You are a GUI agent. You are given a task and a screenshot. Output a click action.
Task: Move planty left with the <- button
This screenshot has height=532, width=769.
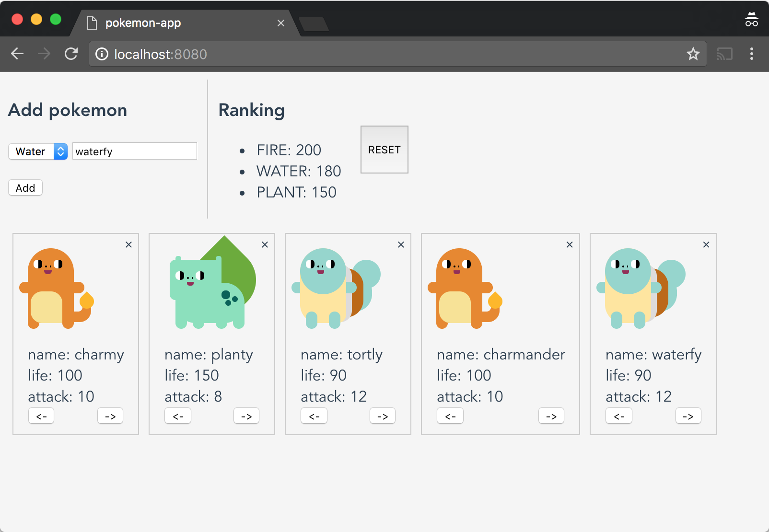[x=178, y=416]
